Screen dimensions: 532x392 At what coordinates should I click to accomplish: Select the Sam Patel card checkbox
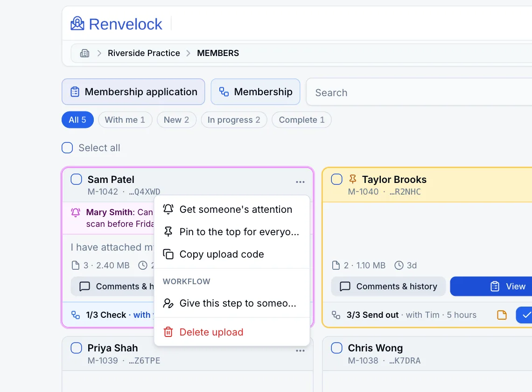(77, 179)
